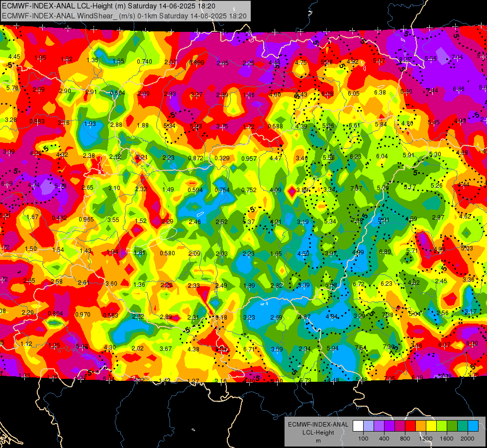
Task: Click the wind shear value '0.957'
Action: tap(249, 159)
